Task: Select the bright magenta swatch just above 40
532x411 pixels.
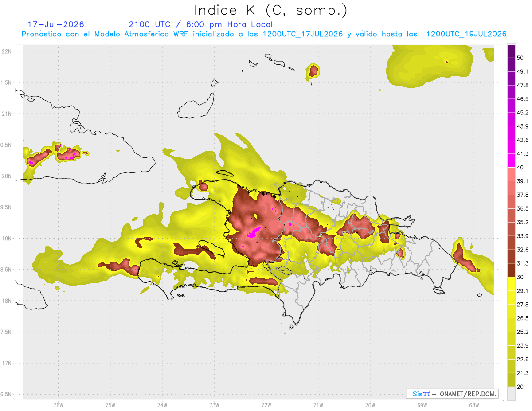Action: click(x=511, y=160)
